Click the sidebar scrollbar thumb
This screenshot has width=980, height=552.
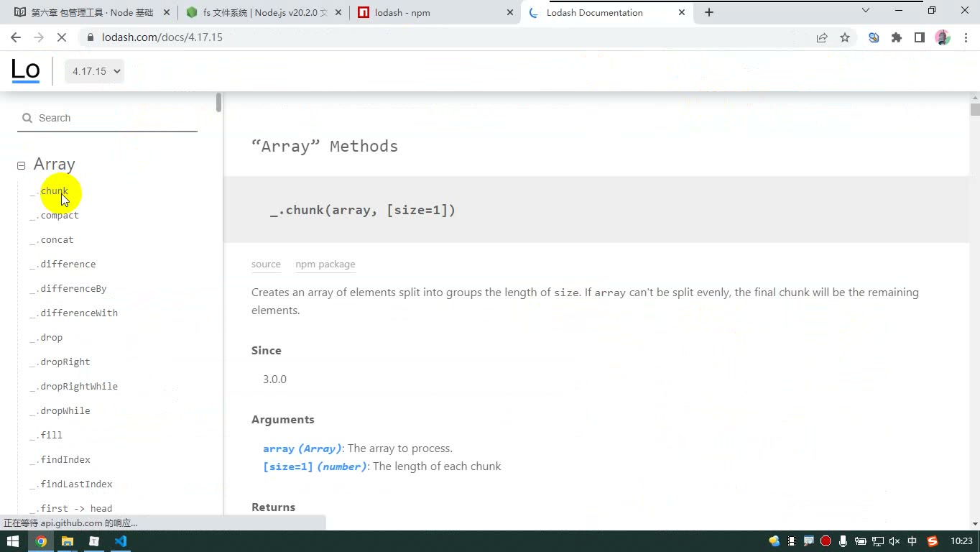tap(218, 103)
